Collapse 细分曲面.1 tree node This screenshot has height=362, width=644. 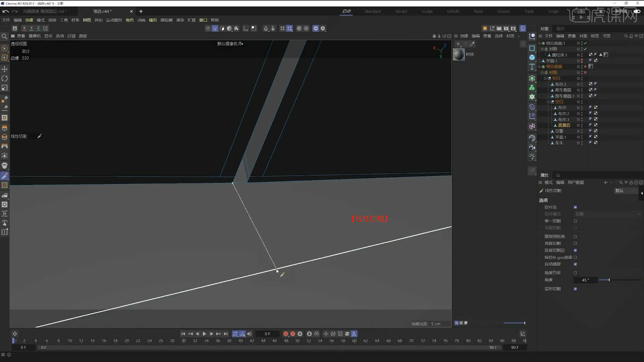(539, 43)
